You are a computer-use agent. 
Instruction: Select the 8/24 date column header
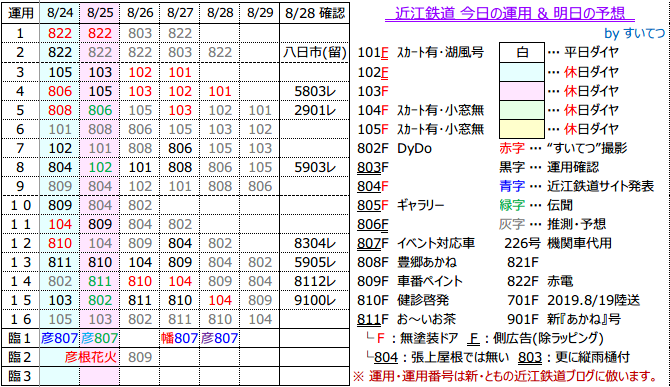(60, 13)
